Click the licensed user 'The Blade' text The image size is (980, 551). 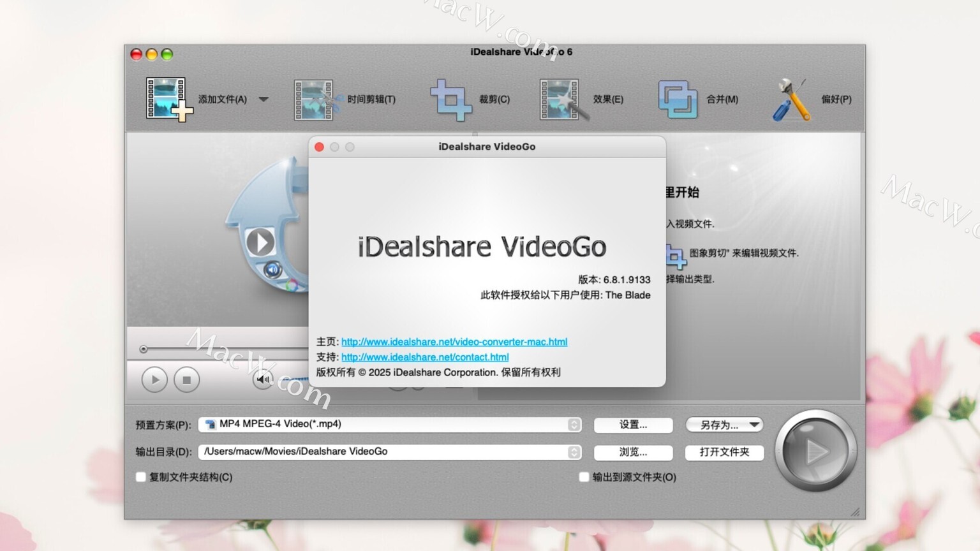[628, 295]
